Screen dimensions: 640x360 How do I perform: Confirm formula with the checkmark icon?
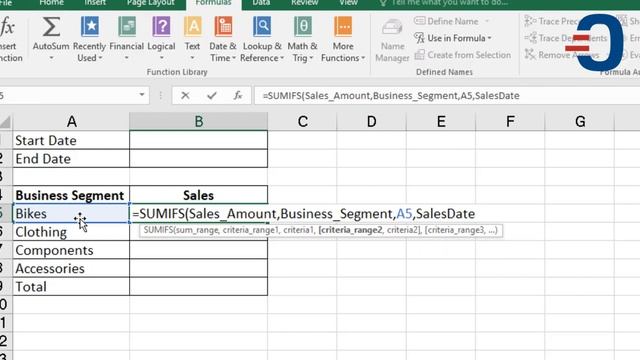click(x=211, y=96)
